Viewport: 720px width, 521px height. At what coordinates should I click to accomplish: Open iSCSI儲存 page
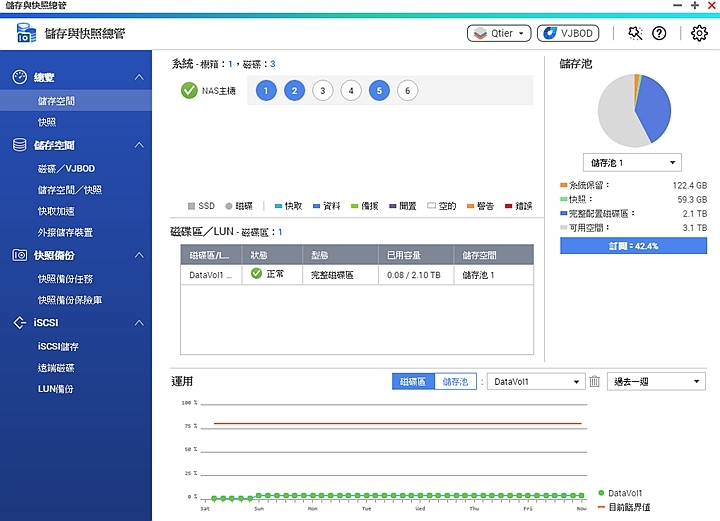58,347
